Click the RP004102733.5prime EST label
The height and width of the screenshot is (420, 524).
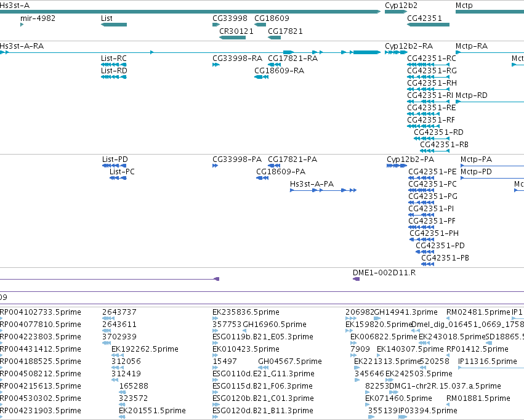41,312
